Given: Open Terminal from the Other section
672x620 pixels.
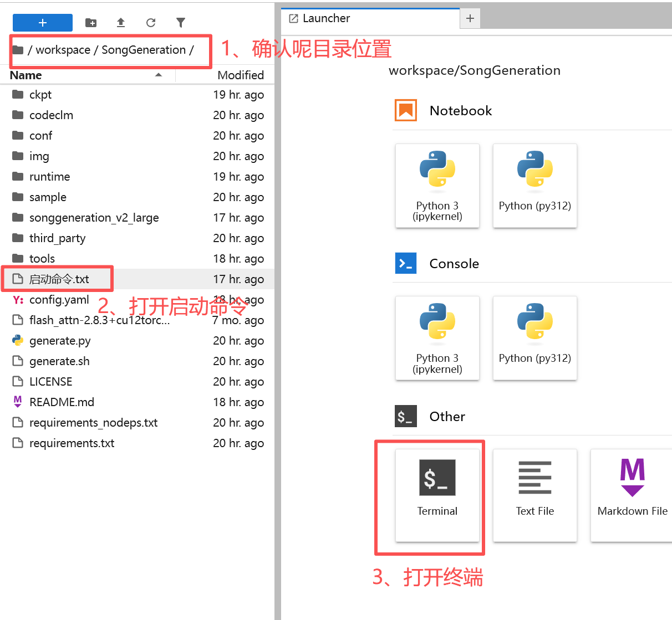Looking at the screenshot, I should point(437,495).
